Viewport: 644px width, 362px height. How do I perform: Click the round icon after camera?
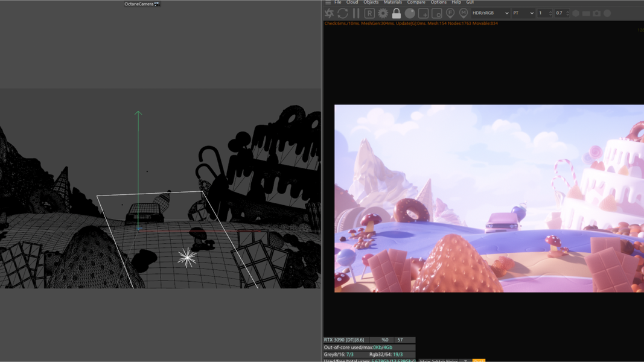[607, 13]
